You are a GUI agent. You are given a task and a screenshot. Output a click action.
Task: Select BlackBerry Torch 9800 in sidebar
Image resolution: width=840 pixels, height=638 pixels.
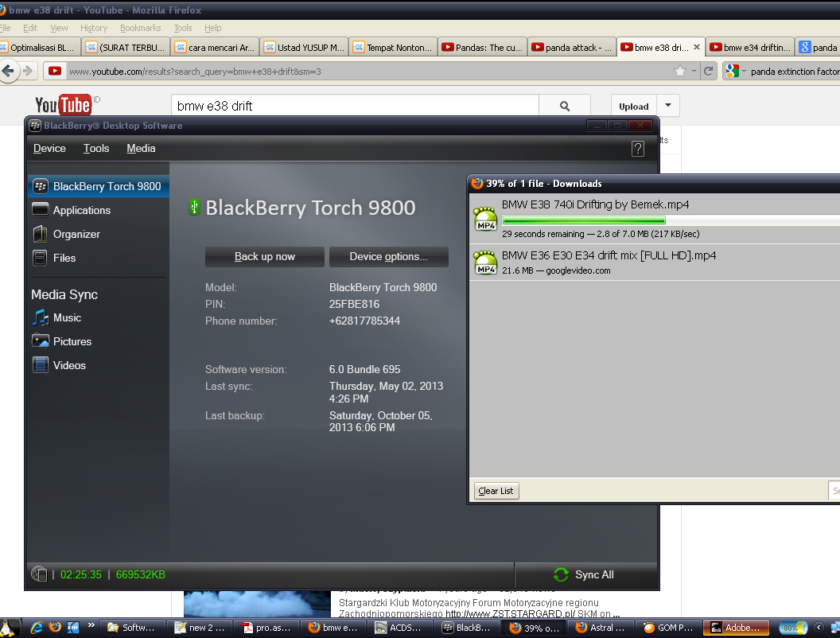pyautogui.click(x=99, y=186)
